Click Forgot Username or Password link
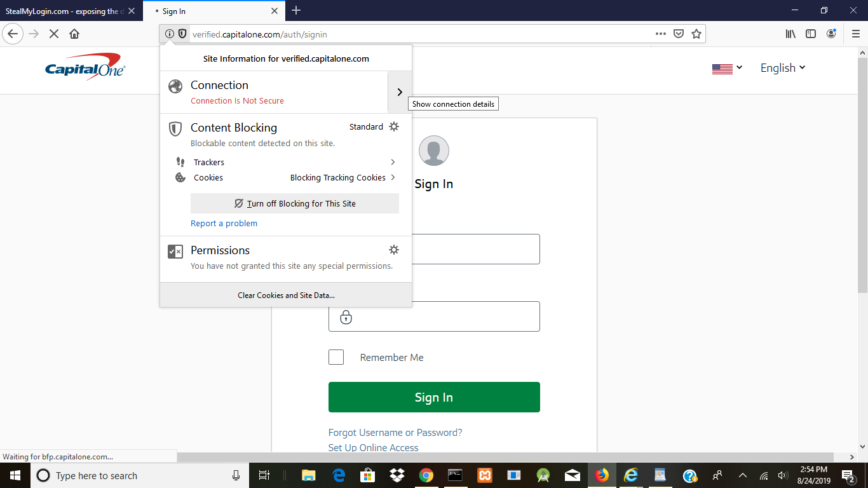 tap(395, 432)
